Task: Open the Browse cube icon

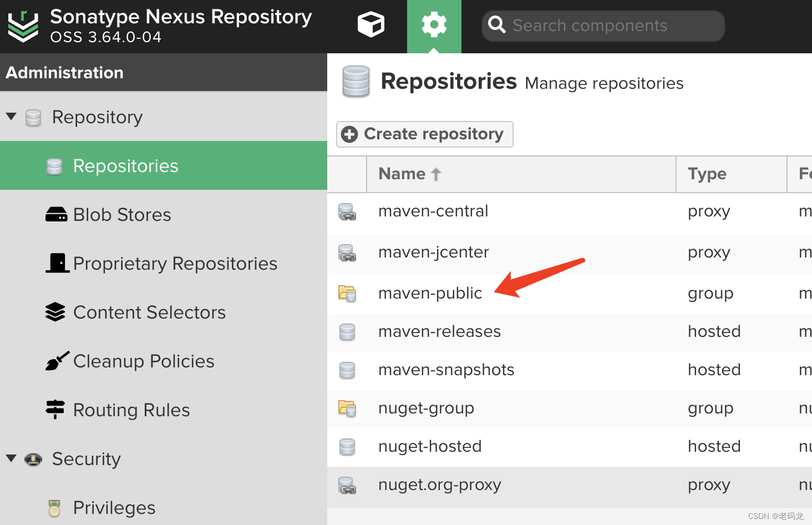Action: (371, 25)
